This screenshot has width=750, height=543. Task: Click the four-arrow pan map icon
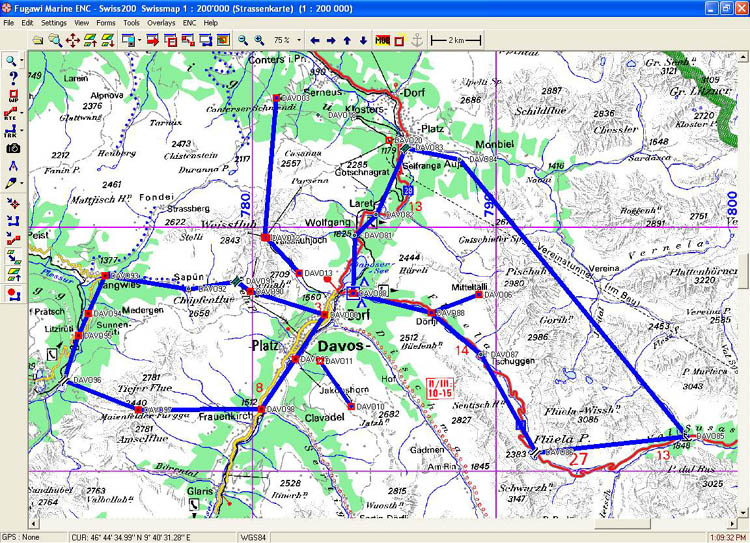pos(73,40)
